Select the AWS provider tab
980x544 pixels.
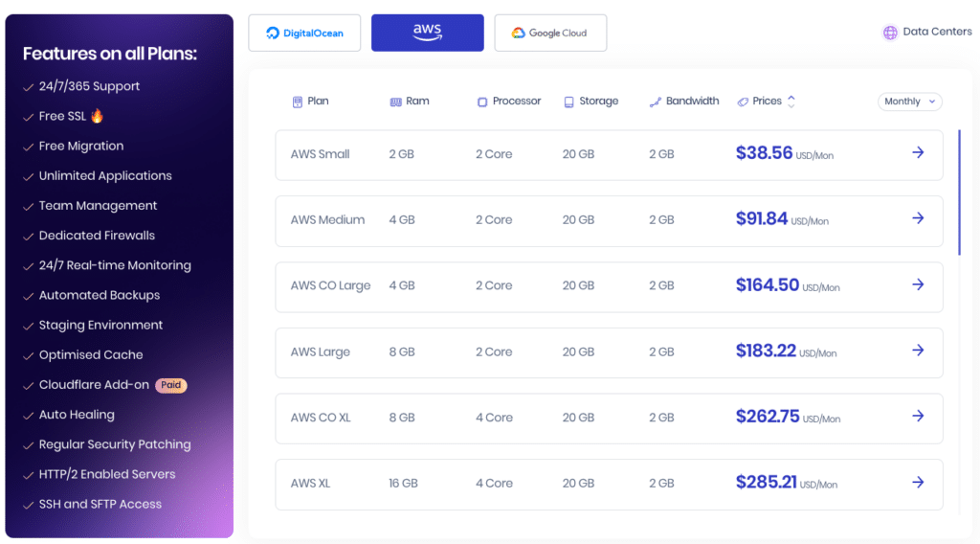pyautogui.click(x=428, y=34)
